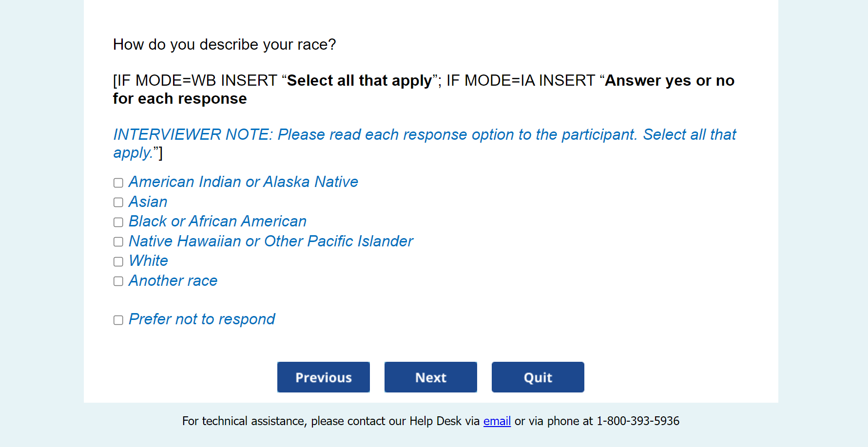Open the Help Desk email link
The width and height of the screenshot is (868, 447).
[497, 421]
